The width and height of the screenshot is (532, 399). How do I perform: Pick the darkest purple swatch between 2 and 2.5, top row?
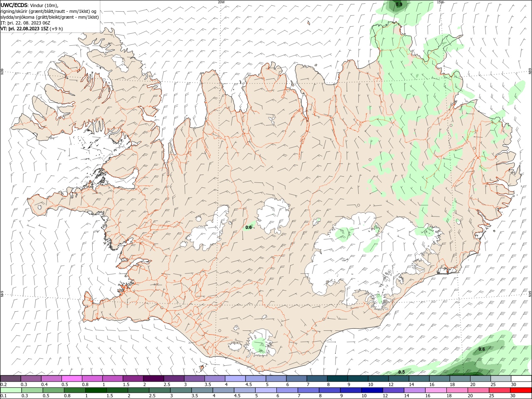coord(154,379)
